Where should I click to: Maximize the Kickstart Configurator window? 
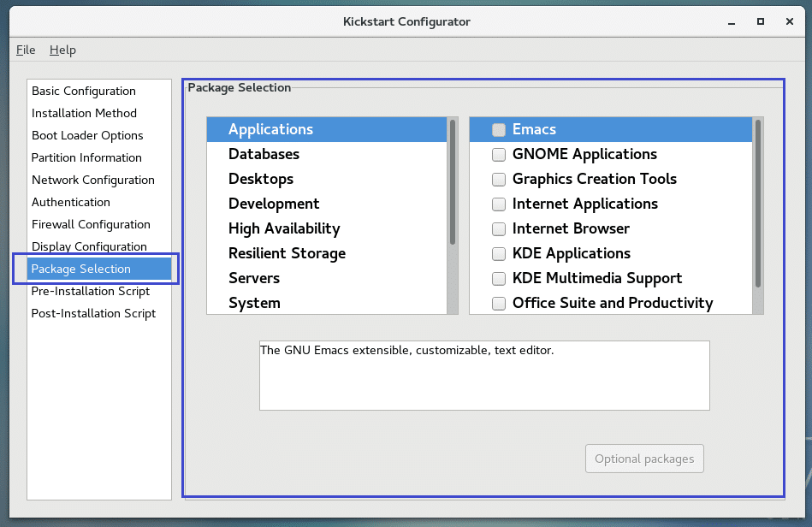point(760,21)
